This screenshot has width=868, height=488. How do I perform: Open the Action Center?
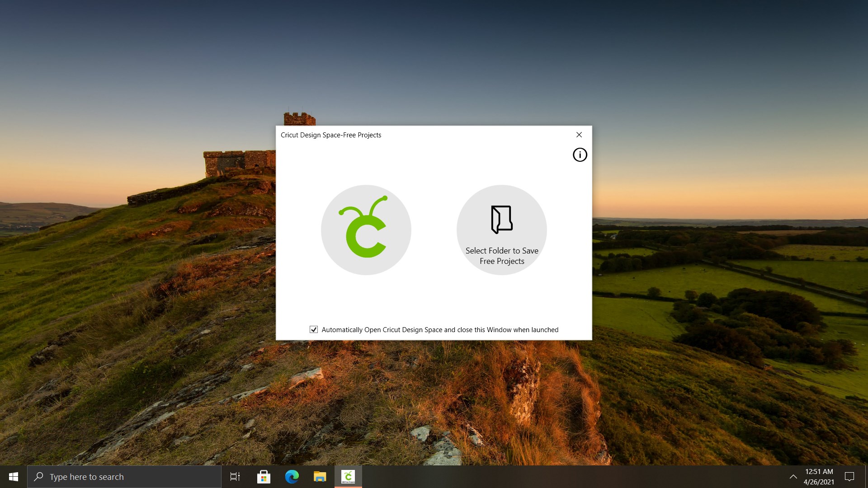tap(850, 477)
